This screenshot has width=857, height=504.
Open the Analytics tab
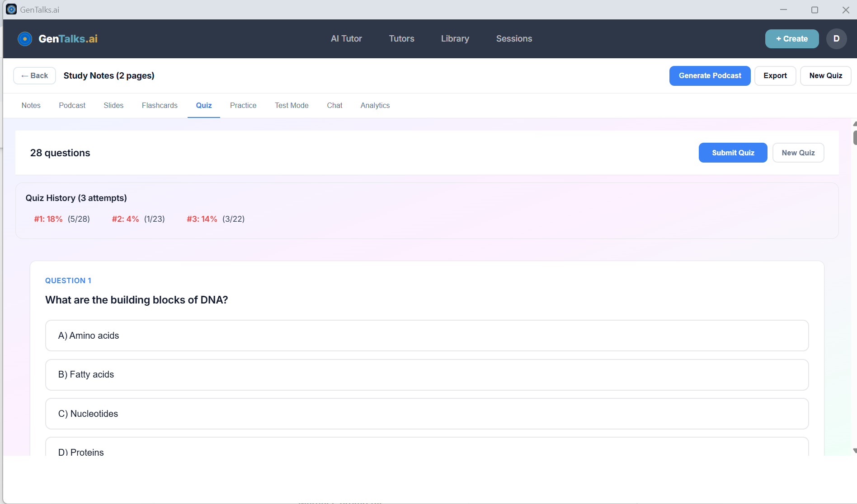point(375,105)
